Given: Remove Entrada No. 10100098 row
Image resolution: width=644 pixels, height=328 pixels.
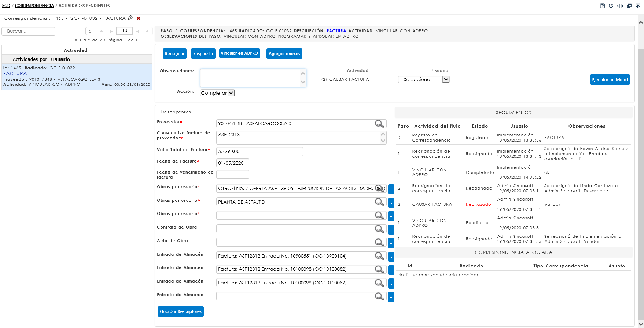Looking at the screenshot, I should pos(391,270).
